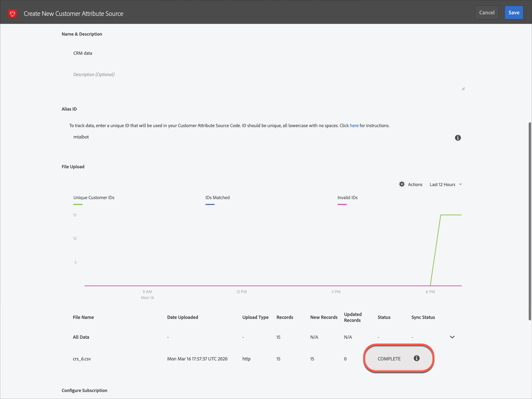The image size is (532, 399).
Task: Click the Actions gear icon
Action: 402,184
